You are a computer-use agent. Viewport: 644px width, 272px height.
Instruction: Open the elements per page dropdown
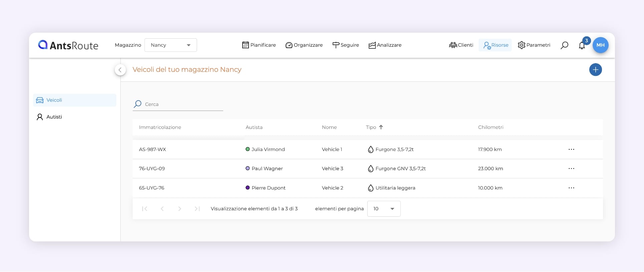point(384,209)
